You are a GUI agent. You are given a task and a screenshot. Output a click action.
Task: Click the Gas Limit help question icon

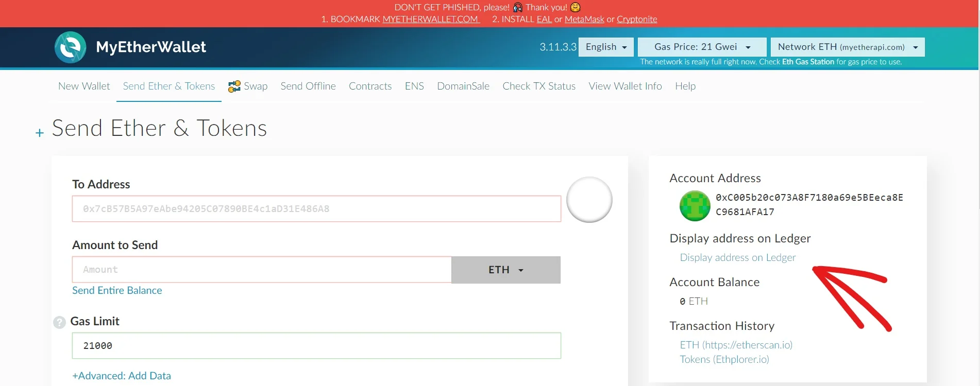pyautogui.click(x=60, y=322)
